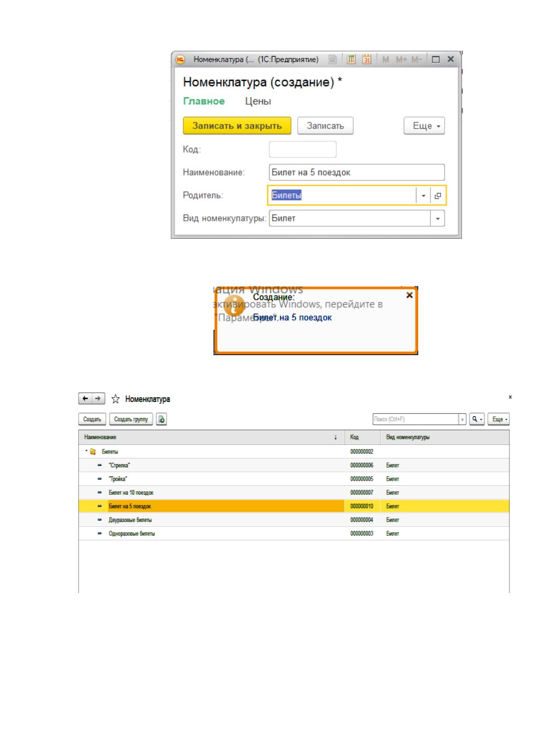
Task: Select the Главное tab
Action: (204, 101)
